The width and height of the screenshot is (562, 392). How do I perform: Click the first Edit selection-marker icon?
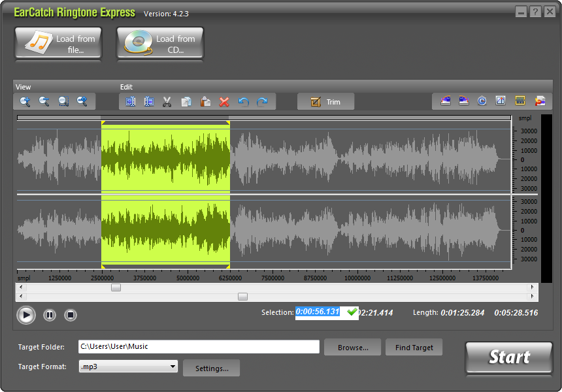131,102
